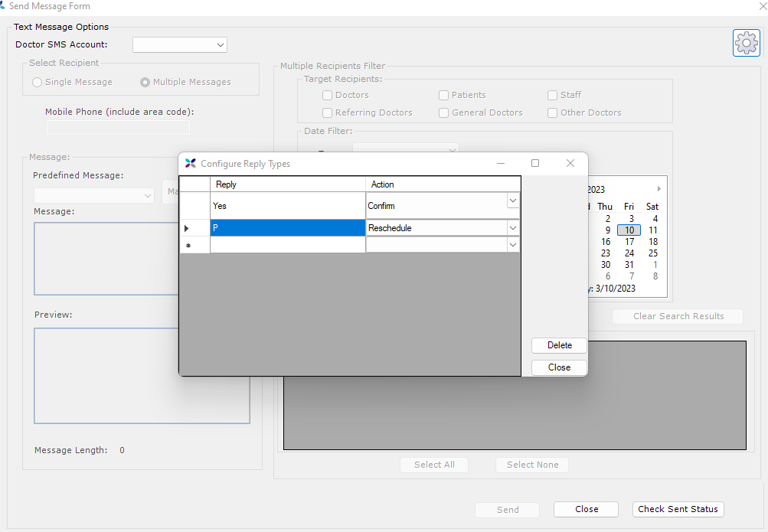This screenshot has width=768, height=532.
Task: Open the Action dropdown showing Confirm
Action: (x=512, y=201)
